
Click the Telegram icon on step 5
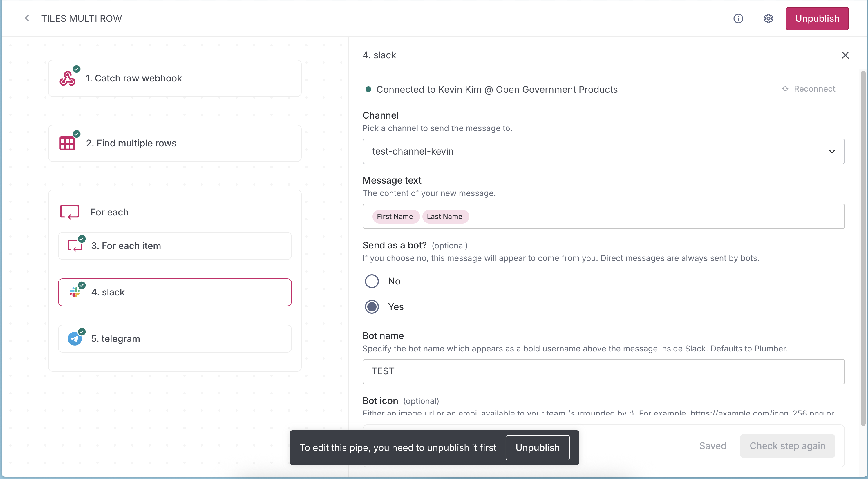[75, 339]
